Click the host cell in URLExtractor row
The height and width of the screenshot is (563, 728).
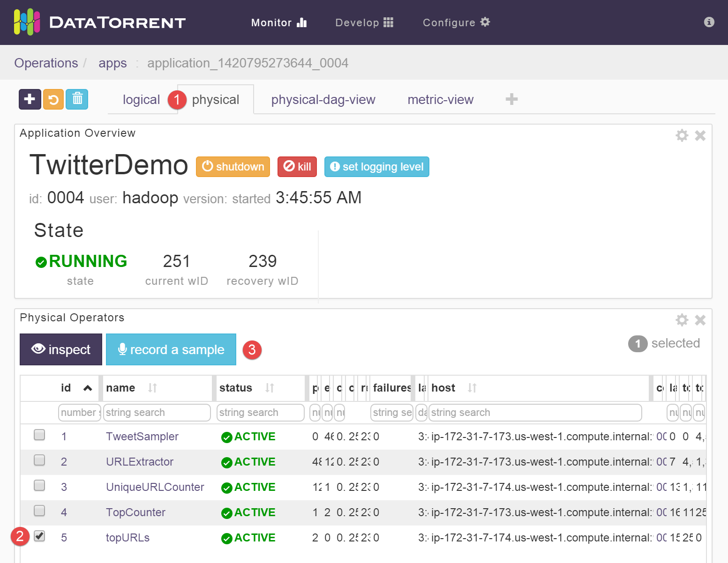pyautogui.click(x=541, y=462)
